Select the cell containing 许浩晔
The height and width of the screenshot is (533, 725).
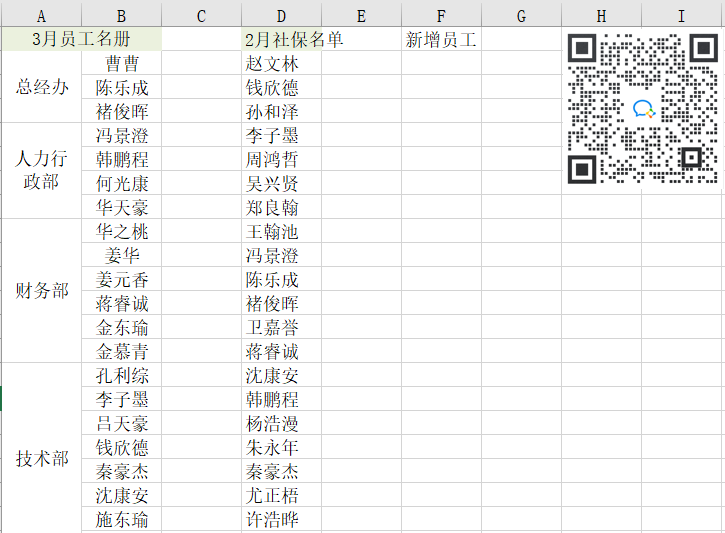281,520
